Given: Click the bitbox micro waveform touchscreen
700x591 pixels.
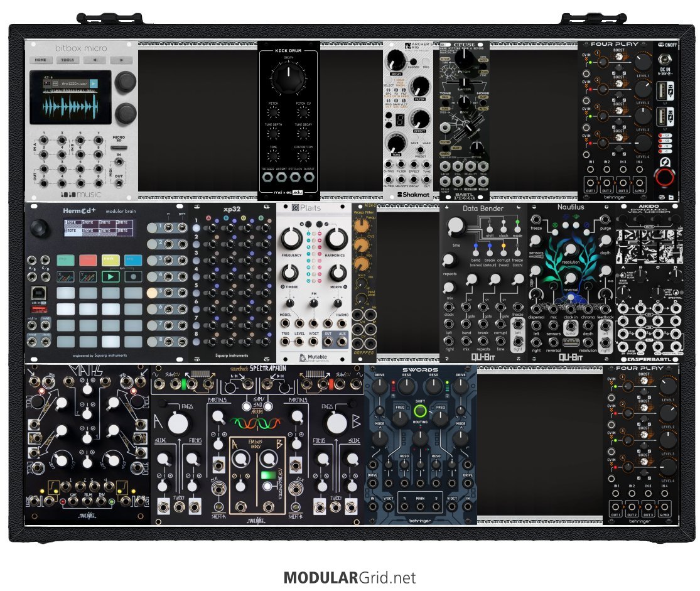Looking at the screenshot, I should [70, 97].
